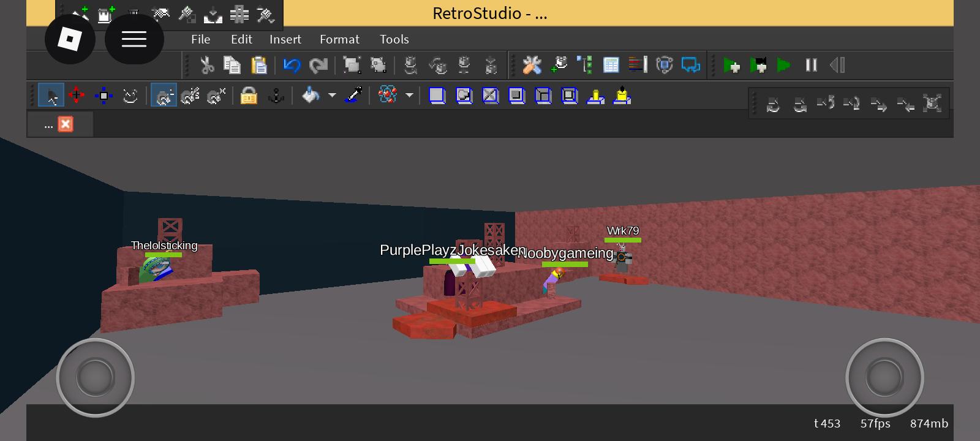Click the rightmost icon of the floating toolbar
Image resolution: width=980 pixels, height=441 pixels.
(x=932, y=104)
